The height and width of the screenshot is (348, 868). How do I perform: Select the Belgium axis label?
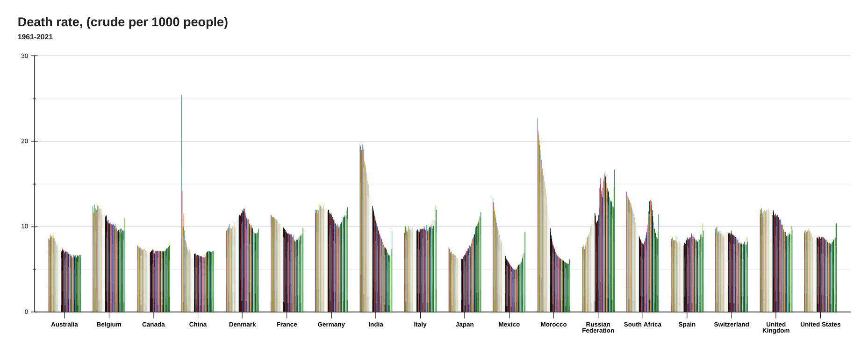(109, 324)
